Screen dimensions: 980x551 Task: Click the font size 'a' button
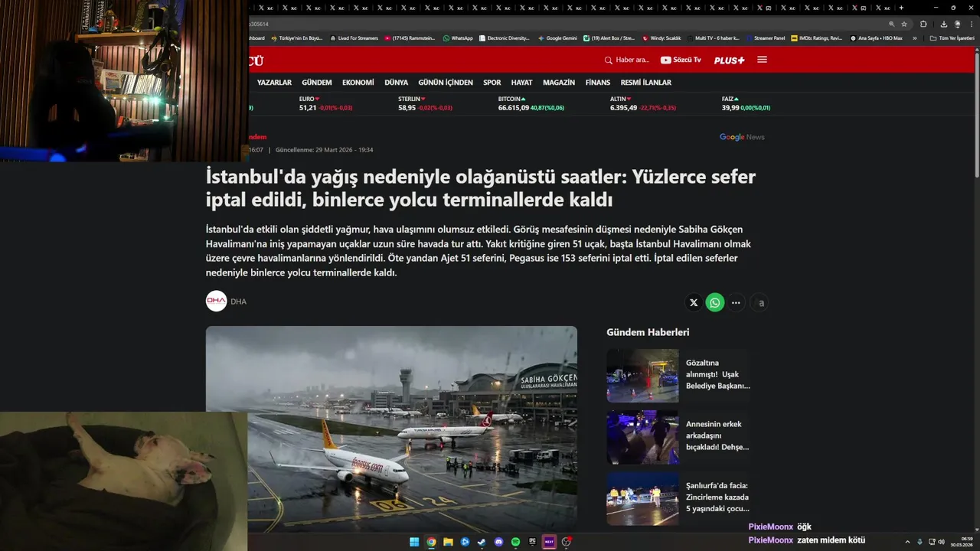(x=760, y=303)
